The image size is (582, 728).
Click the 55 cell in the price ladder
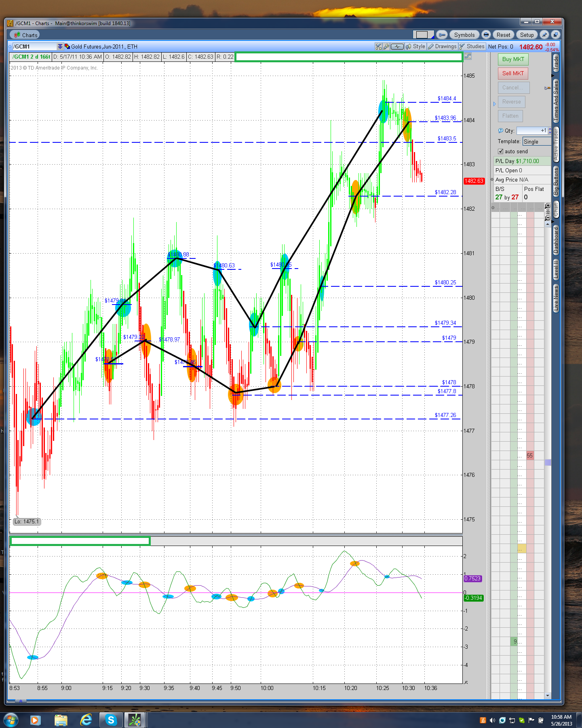tap(530, 455)
